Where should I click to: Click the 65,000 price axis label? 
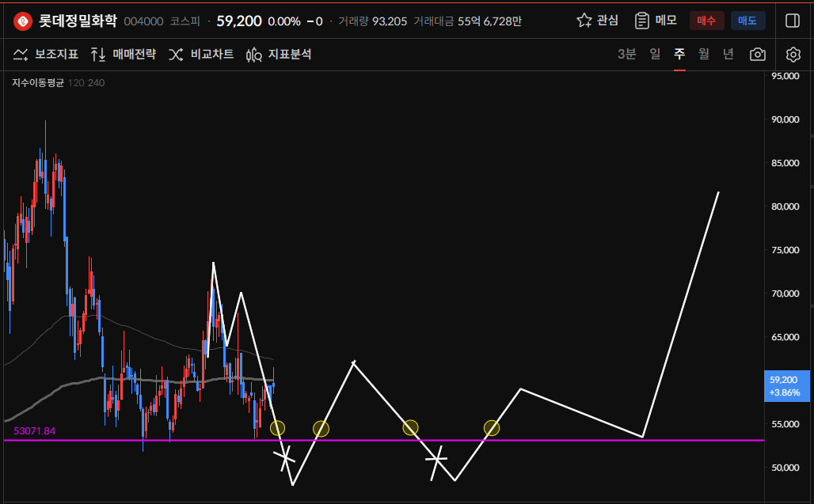coord(785,337)
